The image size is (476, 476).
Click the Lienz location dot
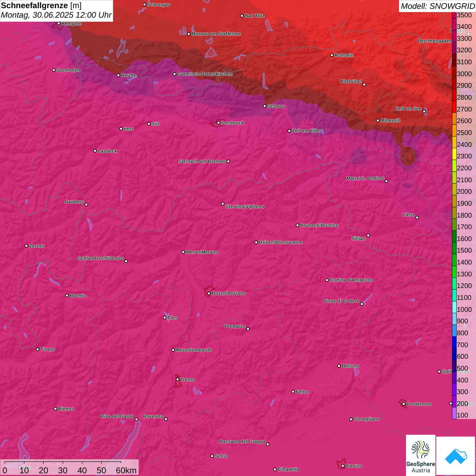[x=417, y=217]
